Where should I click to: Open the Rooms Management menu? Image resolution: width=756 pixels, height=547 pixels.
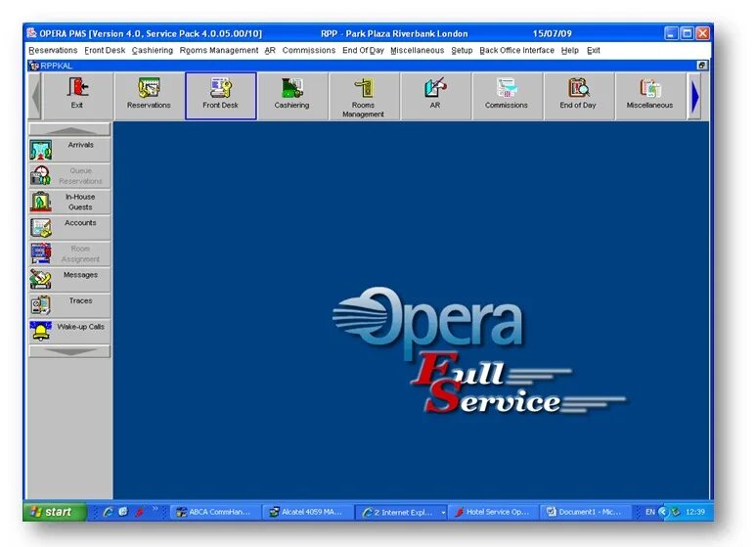pyautogui.click(x=219, y=50)
